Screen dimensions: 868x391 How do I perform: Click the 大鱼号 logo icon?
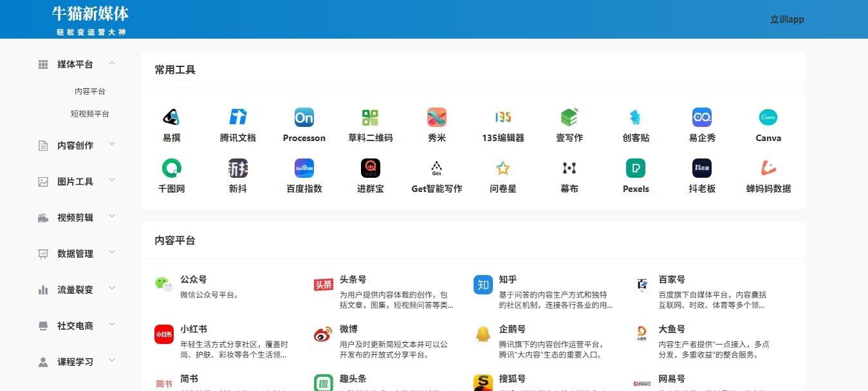pos(642,334)
